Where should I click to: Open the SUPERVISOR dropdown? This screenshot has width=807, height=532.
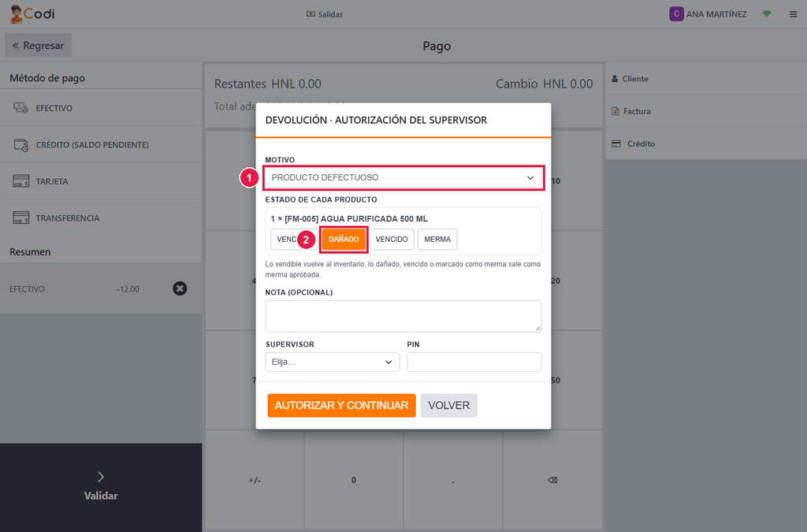pos(333,363)
